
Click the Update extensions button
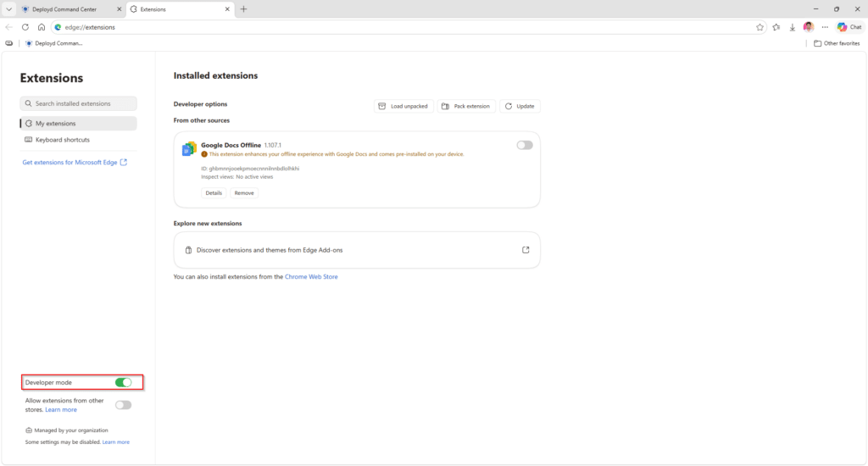tap(520, 106)
